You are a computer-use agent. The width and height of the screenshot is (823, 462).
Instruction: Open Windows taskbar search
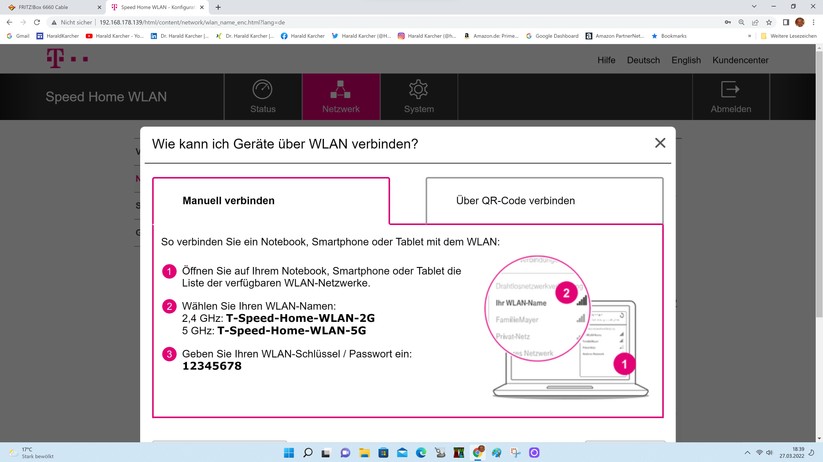click(308, 453)
